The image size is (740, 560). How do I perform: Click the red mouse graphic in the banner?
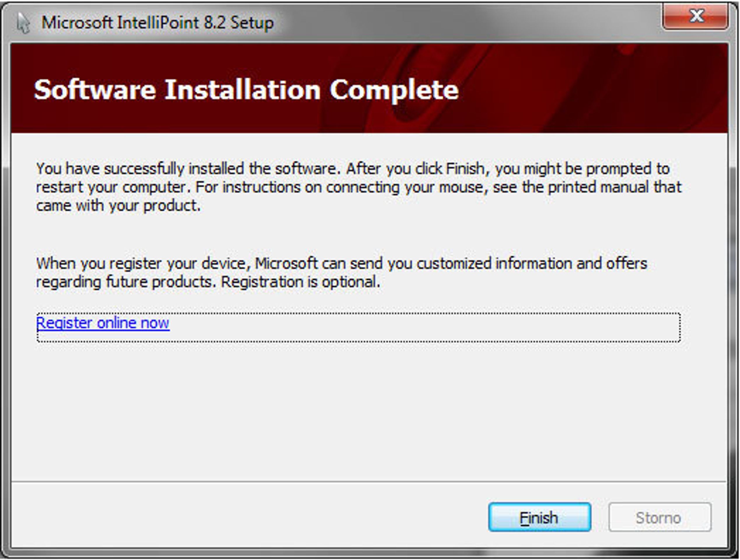click(432, 87)
